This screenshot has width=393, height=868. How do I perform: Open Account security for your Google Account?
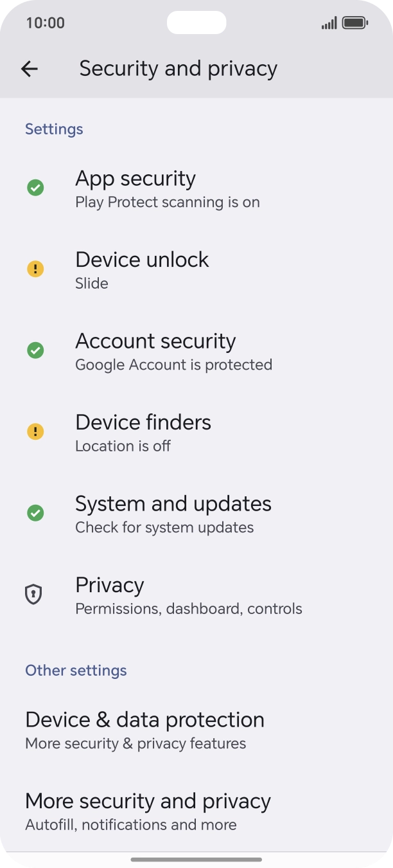click(173, 350)
